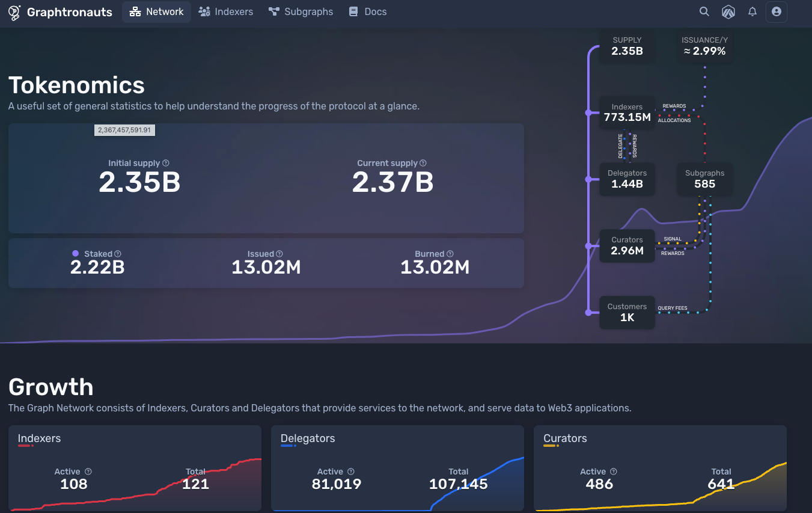The width and height of the screenshot is (812, 513).
Task: Click help icon beside Delegators Active
Action: (351, 472)
